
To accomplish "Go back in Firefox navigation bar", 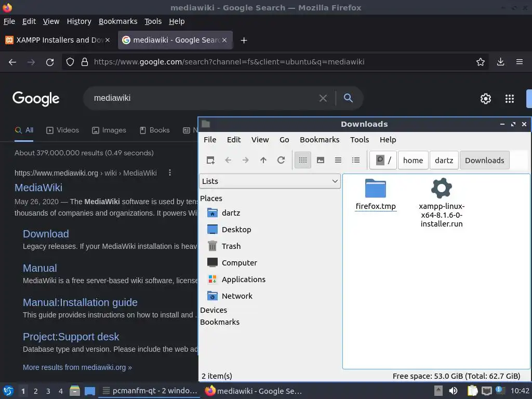I will point(12,62).
